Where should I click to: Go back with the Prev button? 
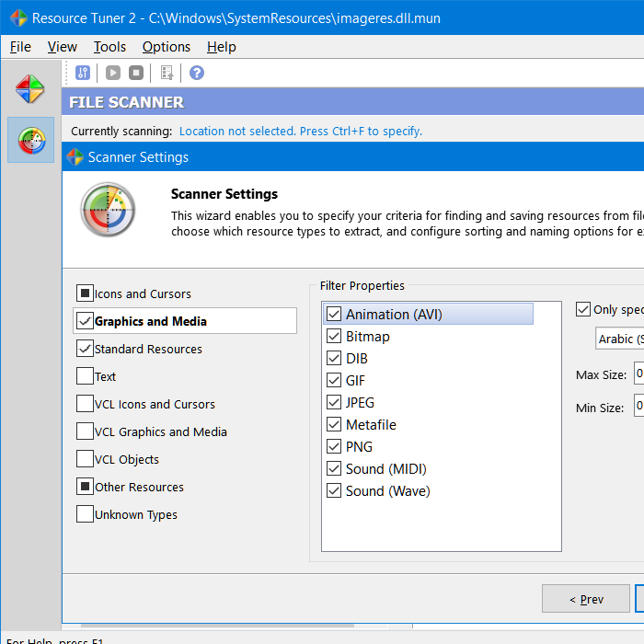pyautogui.click(x=586, y=599)
